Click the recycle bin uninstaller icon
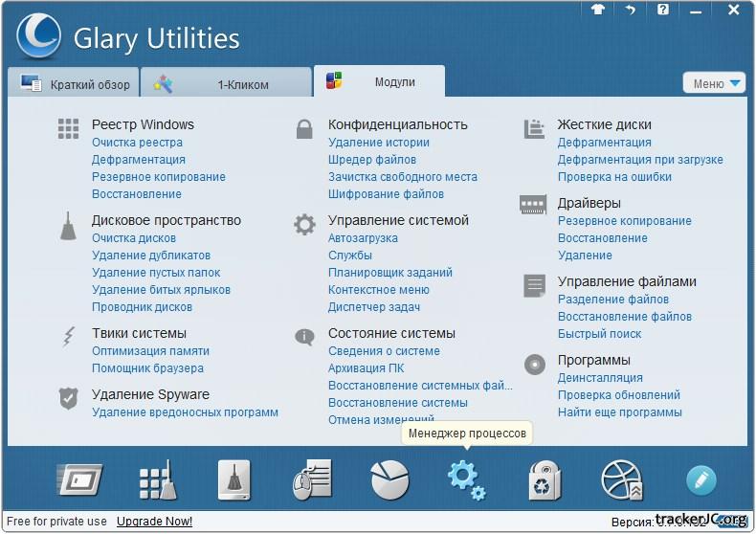The image size is (756, 534). coord(545,480)
